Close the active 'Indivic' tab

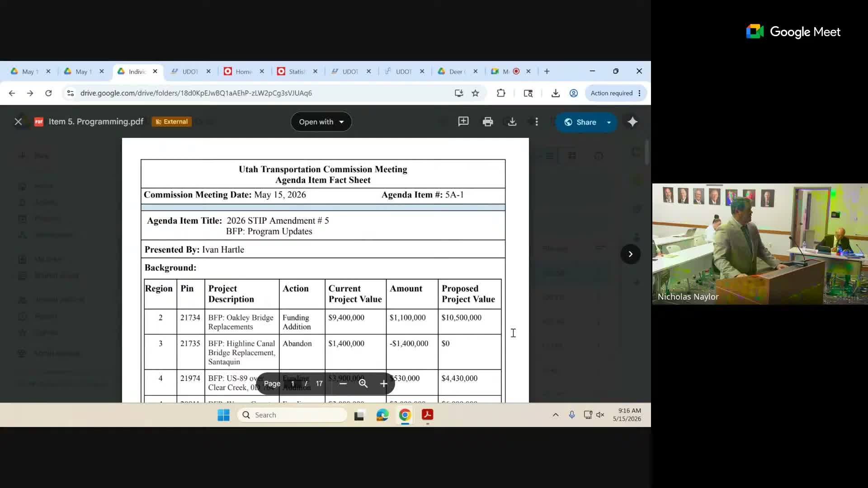point(155,71)
